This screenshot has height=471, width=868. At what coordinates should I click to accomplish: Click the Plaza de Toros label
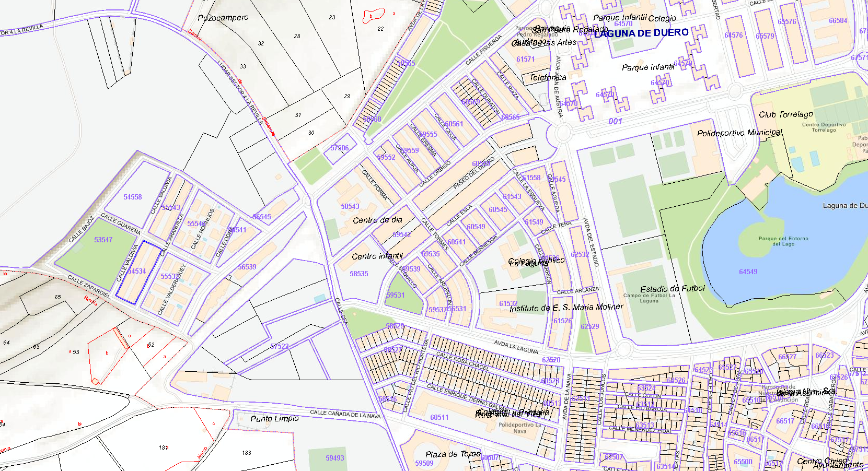tap(453, 454)
